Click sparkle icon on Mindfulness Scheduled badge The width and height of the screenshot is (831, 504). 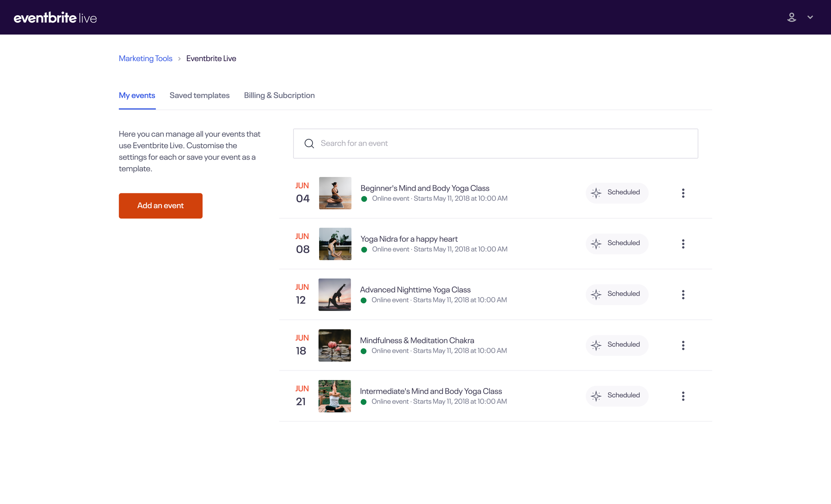[x=596, y=345]
